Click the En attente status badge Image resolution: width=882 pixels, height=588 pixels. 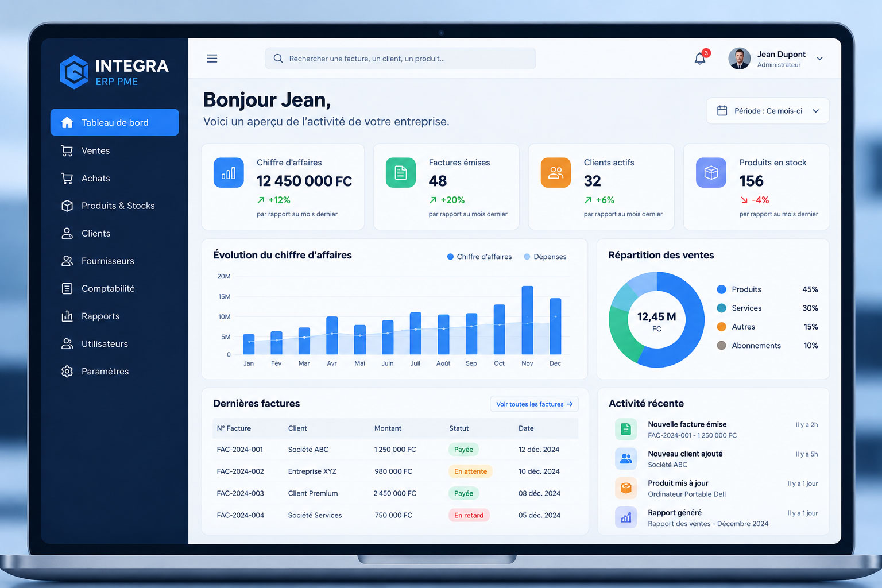tap(470, 471)
